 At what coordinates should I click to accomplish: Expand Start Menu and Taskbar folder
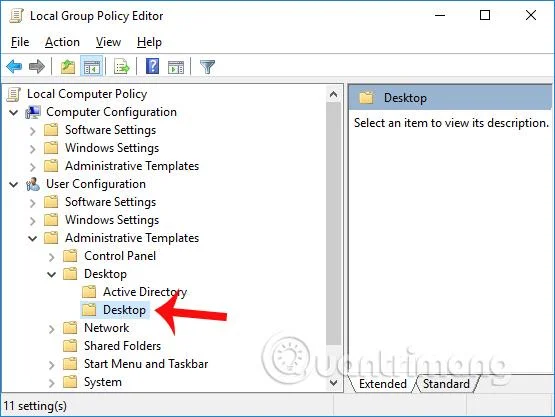(51, 365)
